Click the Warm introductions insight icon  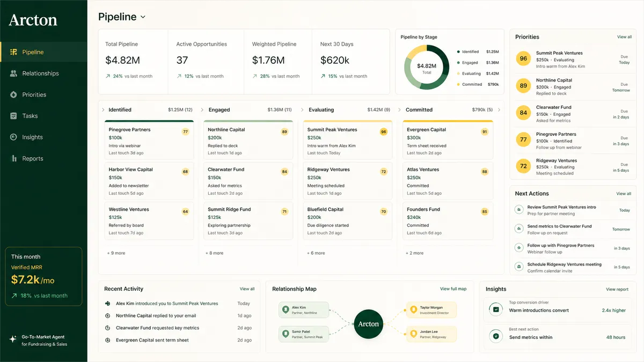click(x=496, y=309)
